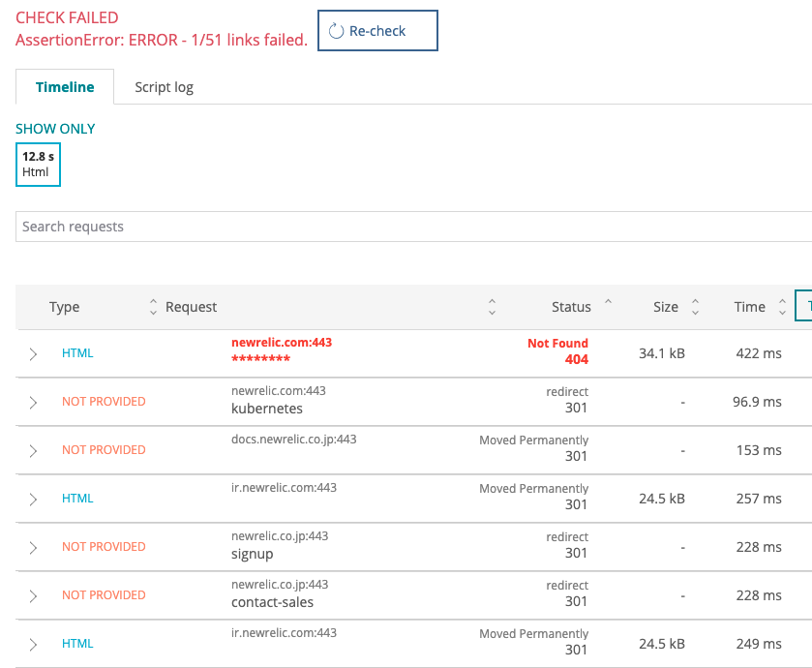Sort by Status using its sort arrow
The image size is (812, 668).
pos(609,301)
